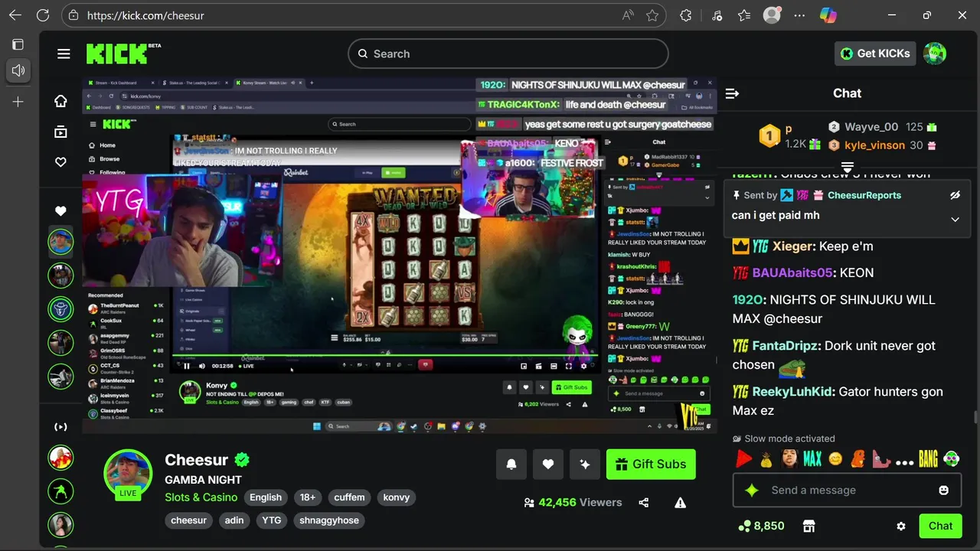Reload the page in the browser
This screenshot has width=980, height=551.
coord(43,15)
